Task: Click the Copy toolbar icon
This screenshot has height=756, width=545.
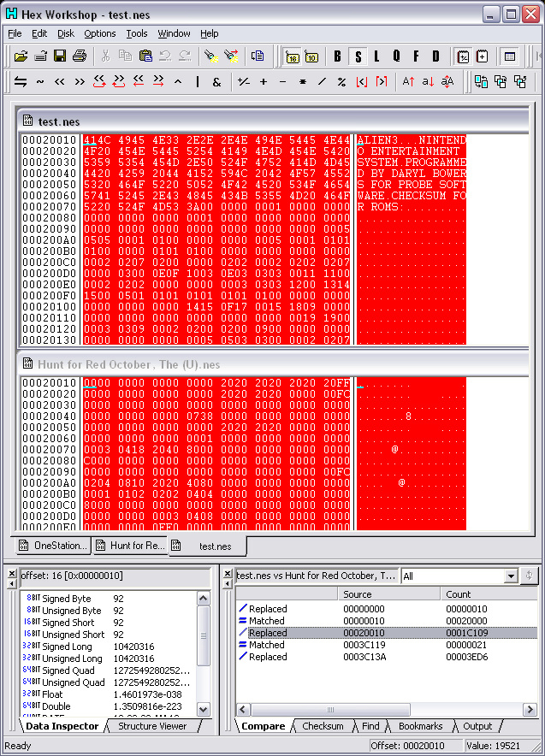Action: tap(126, 57)
